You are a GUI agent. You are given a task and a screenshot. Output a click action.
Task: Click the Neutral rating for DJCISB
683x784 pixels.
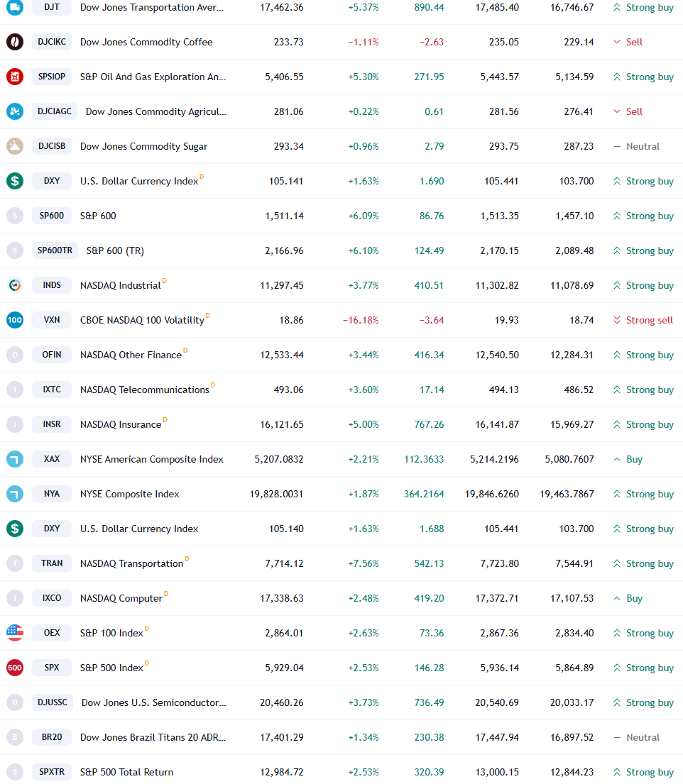point(636,146)
